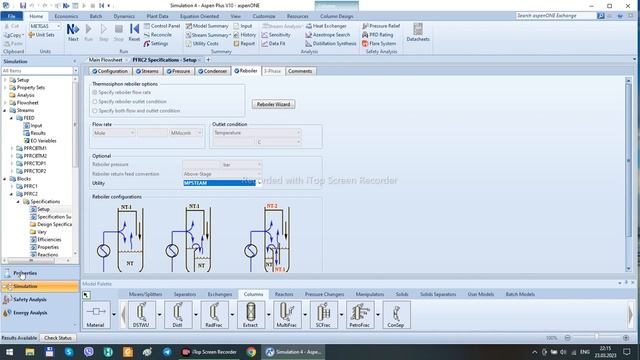Screen dimensions: 640x360
Task: Select the ConSep column model
Action: point(396,315)
